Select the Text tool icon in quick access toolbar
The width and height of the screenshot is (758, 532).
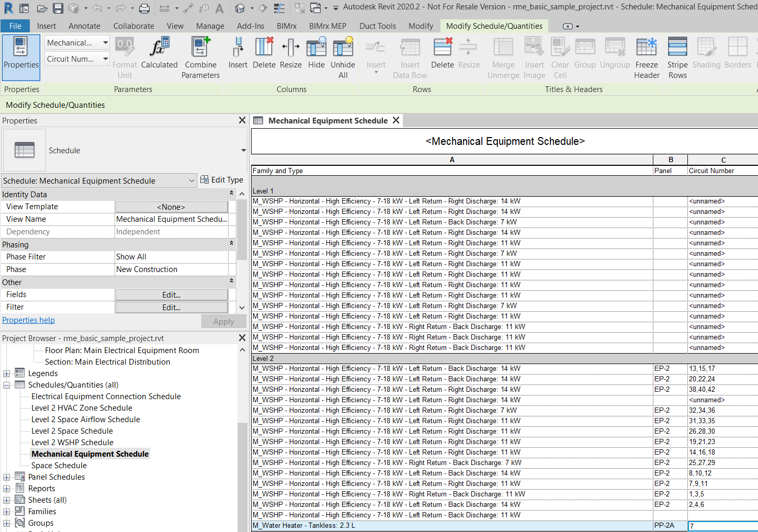(219, 8)
